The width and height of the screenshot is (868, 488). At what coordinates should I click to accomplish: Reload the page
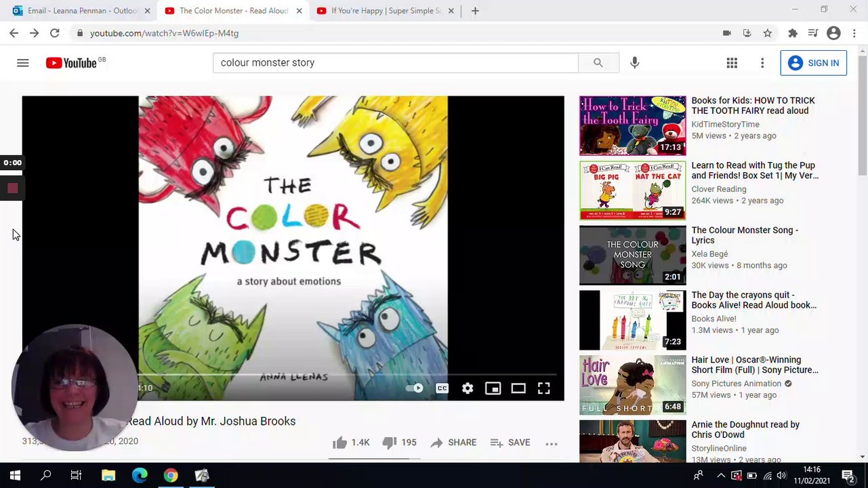(55, 33)
